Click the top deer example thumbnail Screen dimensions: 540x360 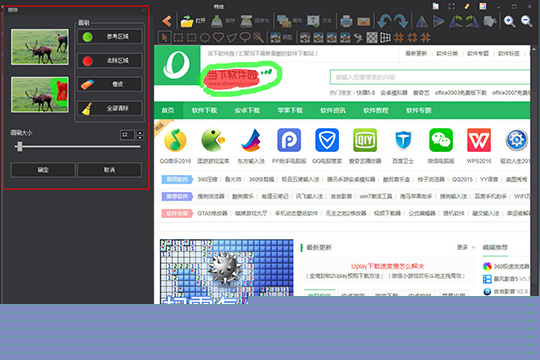coord(40,47)
